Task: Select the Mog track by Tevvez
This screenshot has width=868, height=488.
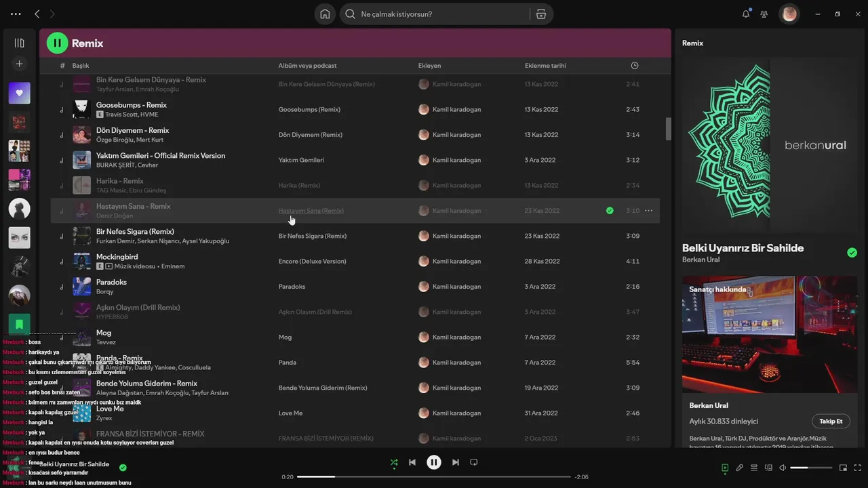Action: (x=104, y=333)
